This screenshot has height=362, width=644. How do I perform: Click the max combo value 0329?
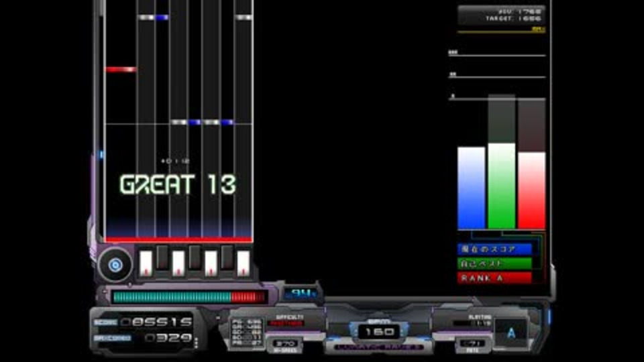168,338
